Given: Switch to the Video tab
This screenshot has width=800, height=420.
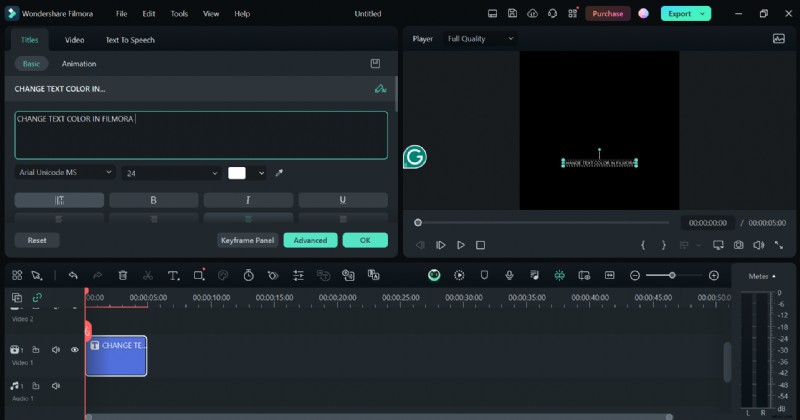Looking at the screenshot, I should tap(74, 40).
